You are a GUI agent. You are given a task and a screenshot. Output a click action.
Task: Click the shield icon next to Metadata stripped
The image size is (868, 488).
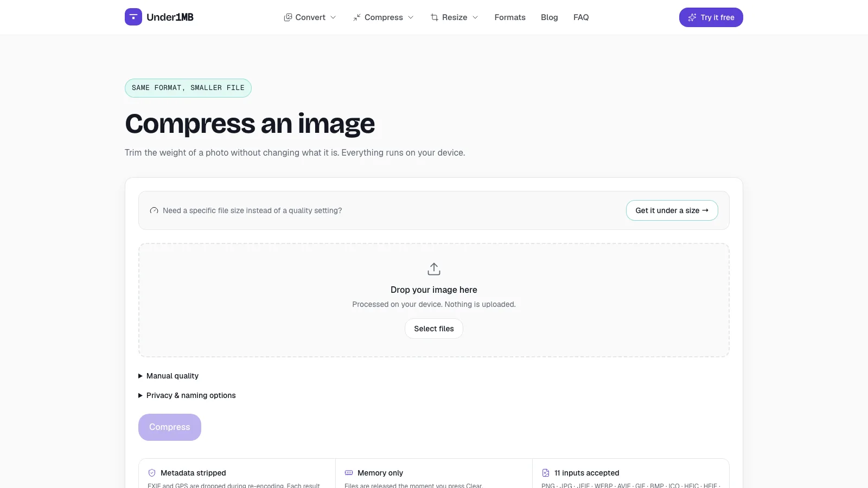click(152, 473)
